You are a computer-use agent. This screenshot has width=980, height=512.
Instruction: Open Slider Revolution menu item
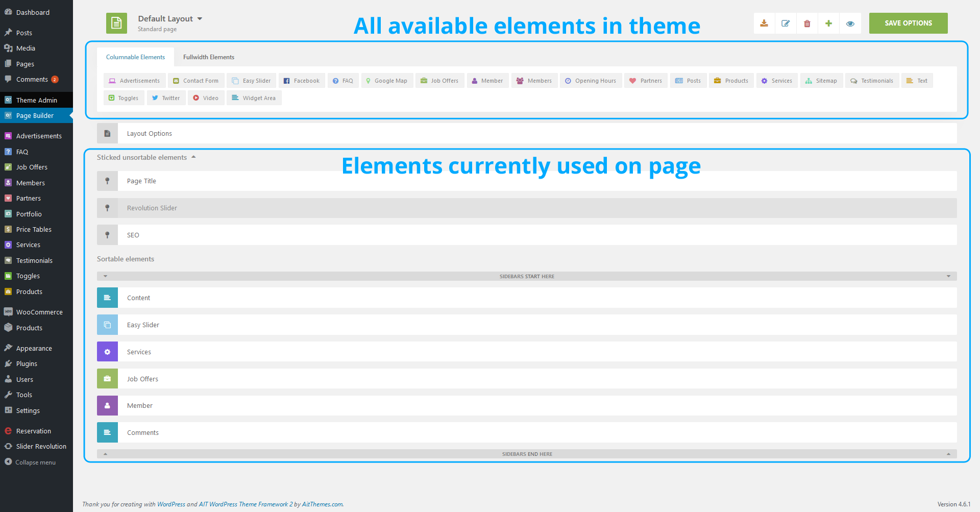click(x=36, y=446)
